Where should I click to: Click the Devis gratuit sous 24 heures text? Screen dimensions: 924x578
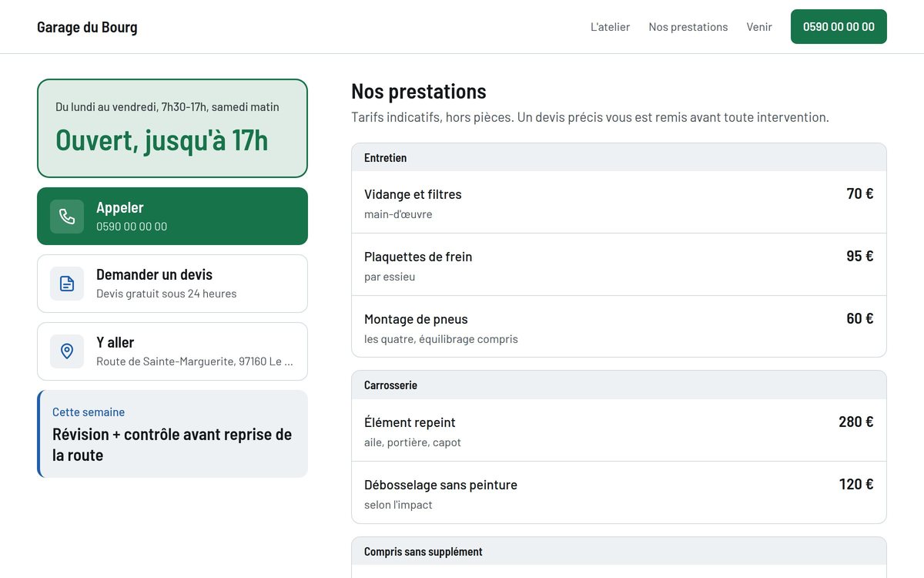pyautogui.click(x=166, y=294)
